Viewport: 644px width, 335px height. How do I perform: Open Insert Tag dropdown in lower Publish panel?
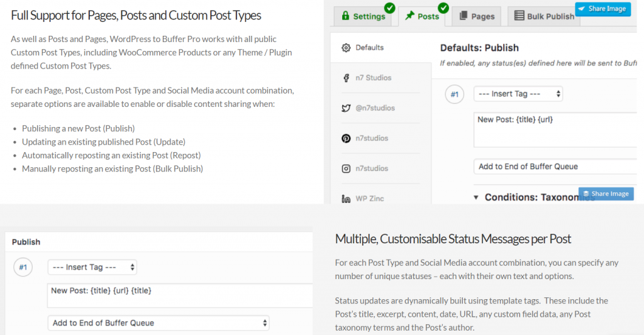tap(92, 267)
